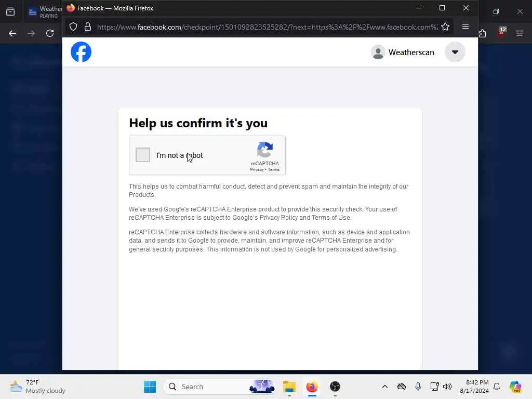Open the Firefox View icon in the tab bar
This screenshot has width=532, height=399.
click(x=10, y=11)
